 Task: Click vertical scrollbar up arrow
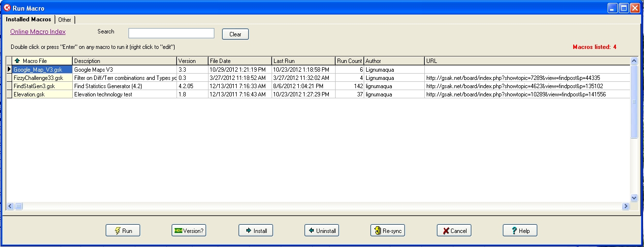click(634, 61)
